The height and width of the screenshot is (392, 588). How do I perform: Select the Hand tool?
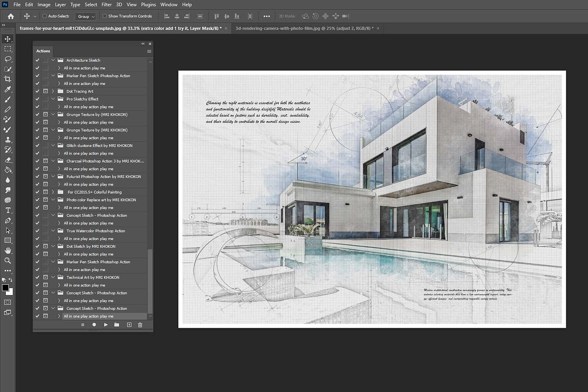tap(7, 250)
